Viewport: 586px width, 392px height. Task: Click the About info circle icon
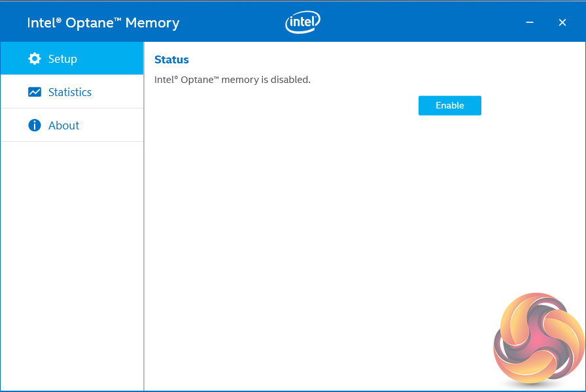pyautogui.click(x=35, y=125)
